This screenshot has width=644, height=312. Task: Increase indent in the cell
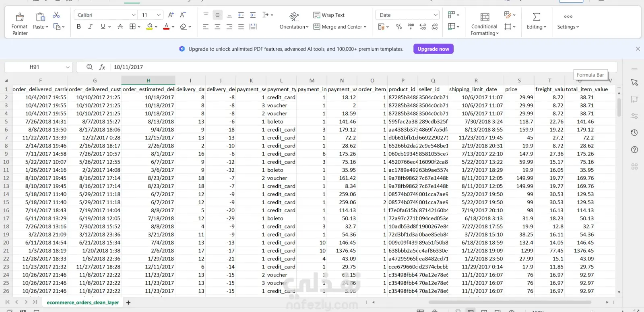point(253,15)
